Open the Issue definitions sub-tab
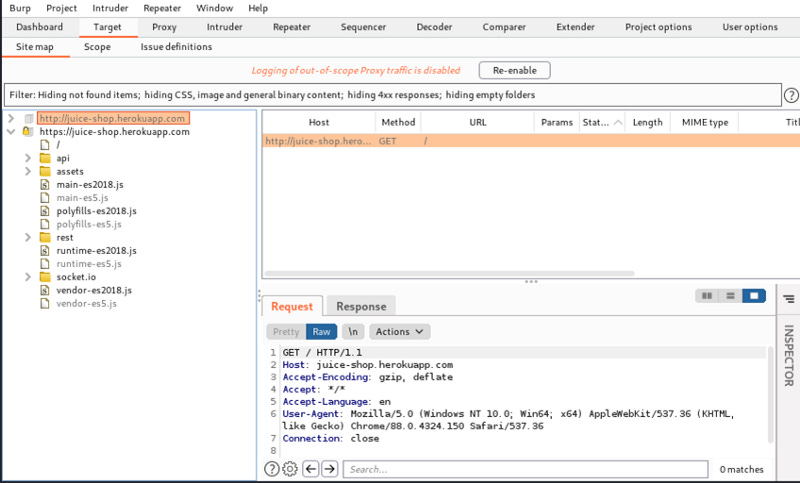The image size is (800, 483). (176, 47)
